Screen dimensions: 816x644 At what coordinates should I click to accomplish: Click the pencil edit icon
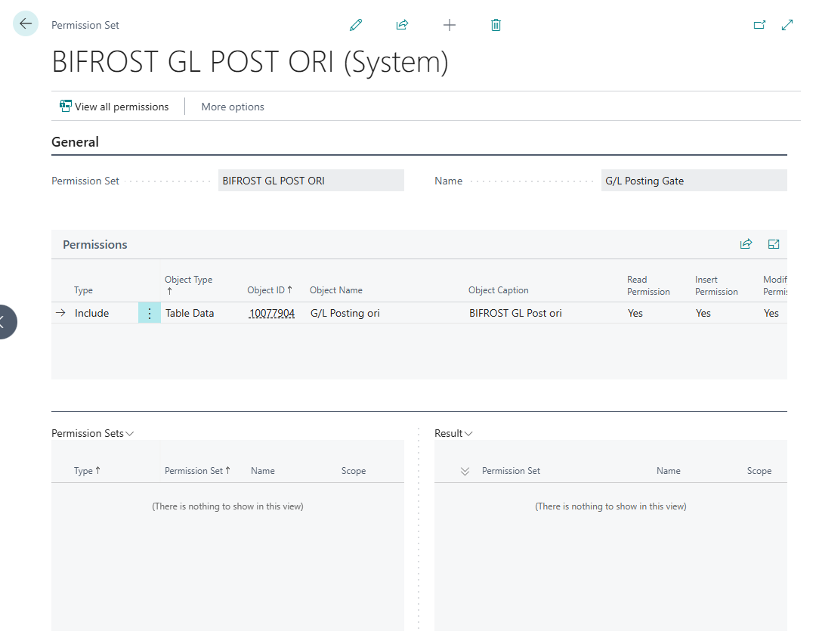click(x=356, y=25)
